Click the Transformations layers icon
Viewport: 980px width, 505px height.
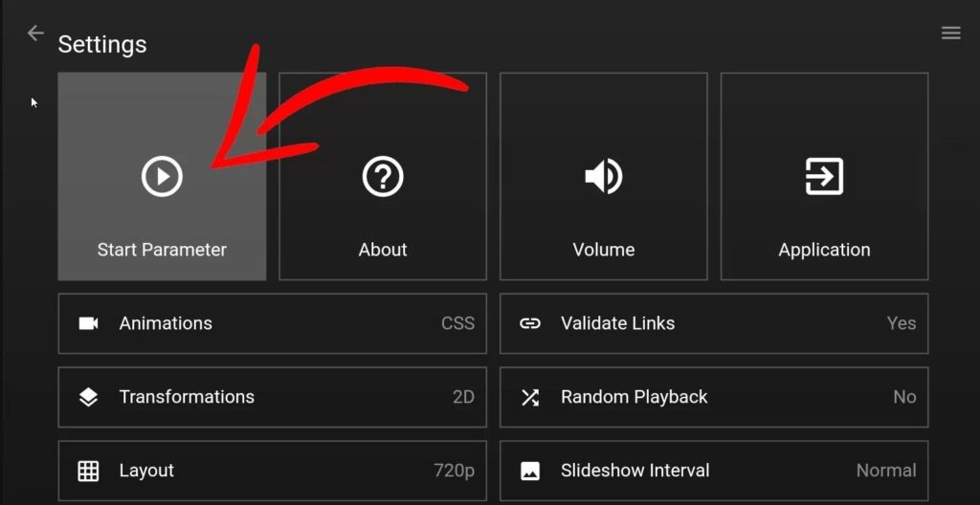pyautogui.click(x=89, y=397)
